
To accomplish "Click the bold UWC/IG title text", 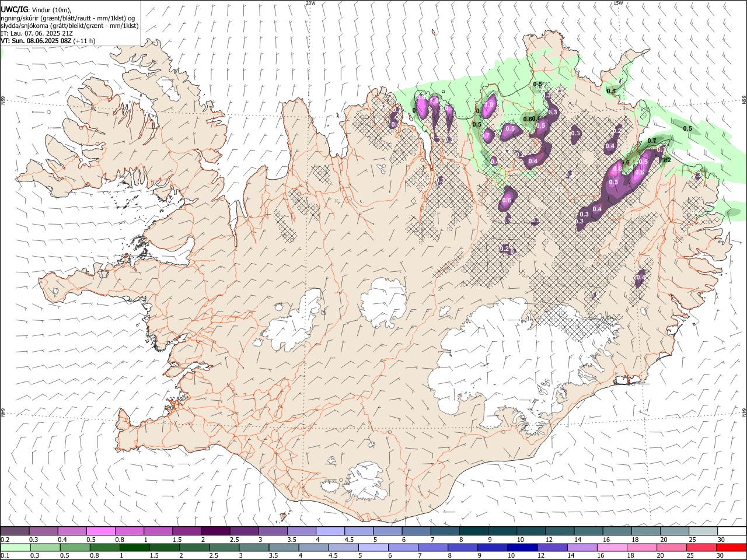I will pyautogui.click(x=14, y=9).
